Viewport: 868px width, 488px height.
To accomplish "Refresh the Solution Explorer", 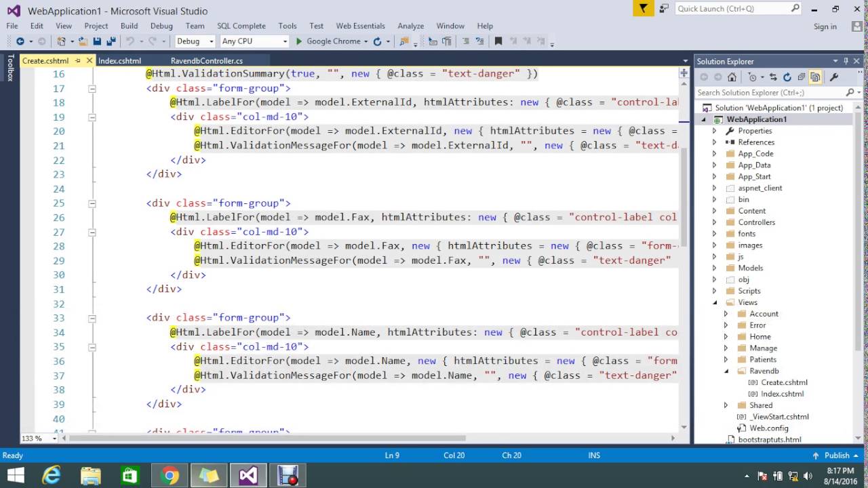I will pyautogui.click(x=787, y=77).
